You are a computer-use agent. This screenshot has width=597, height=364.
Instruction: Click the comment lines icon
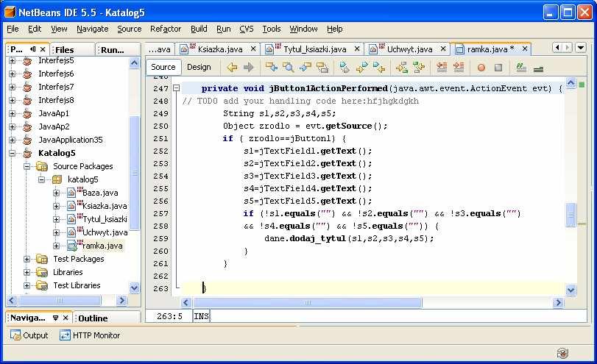tap(521, 68)
